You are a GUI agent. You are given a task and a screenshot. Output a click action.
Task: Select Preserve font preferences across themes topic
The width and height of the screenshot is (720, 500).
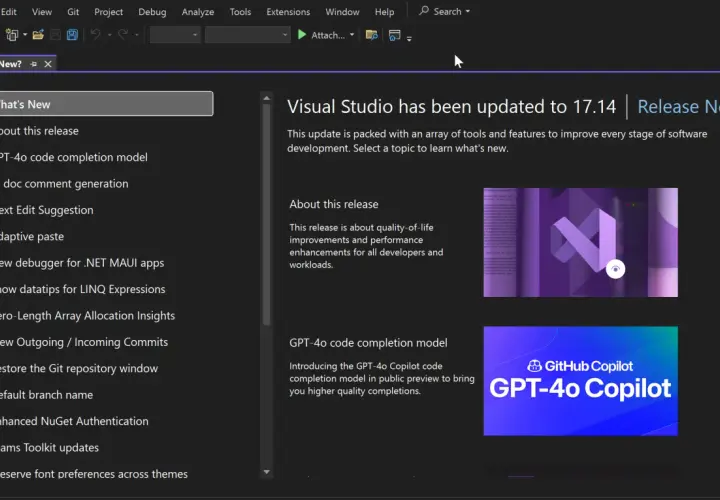point(94,474)
